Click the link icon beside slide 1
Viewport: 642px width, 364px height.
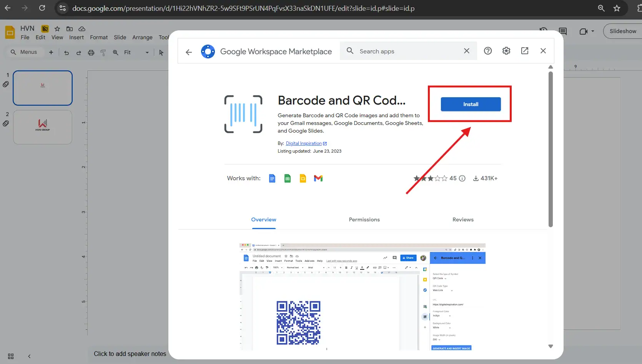pyautogui.click(x=6, y=84)
